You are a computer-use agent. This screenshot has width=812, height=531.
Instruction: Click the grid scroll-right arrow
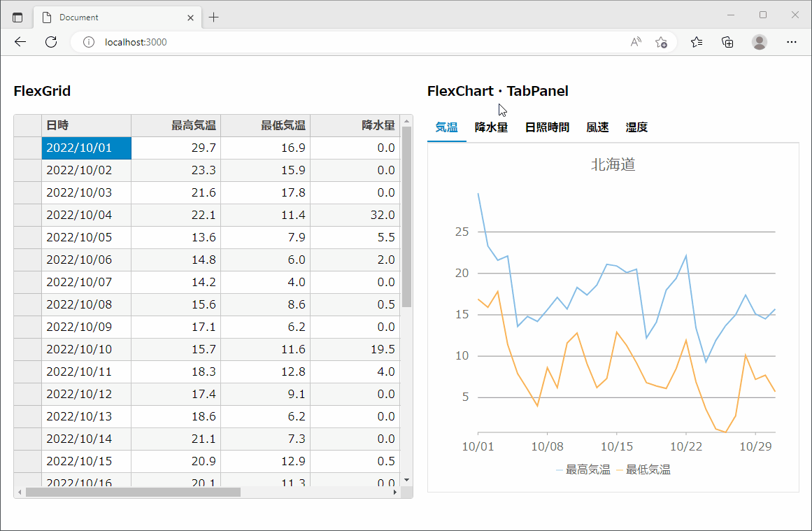(395, 492)
